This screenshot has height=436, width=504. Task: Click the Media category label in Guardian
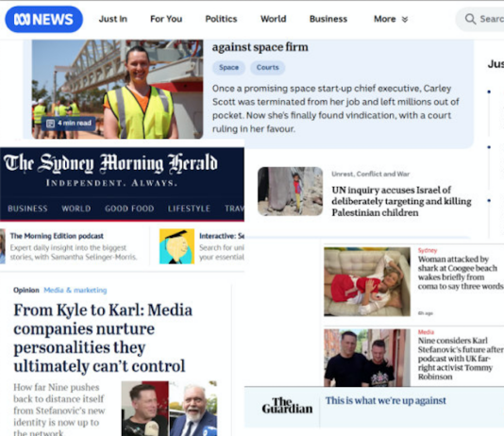(426, 332)
